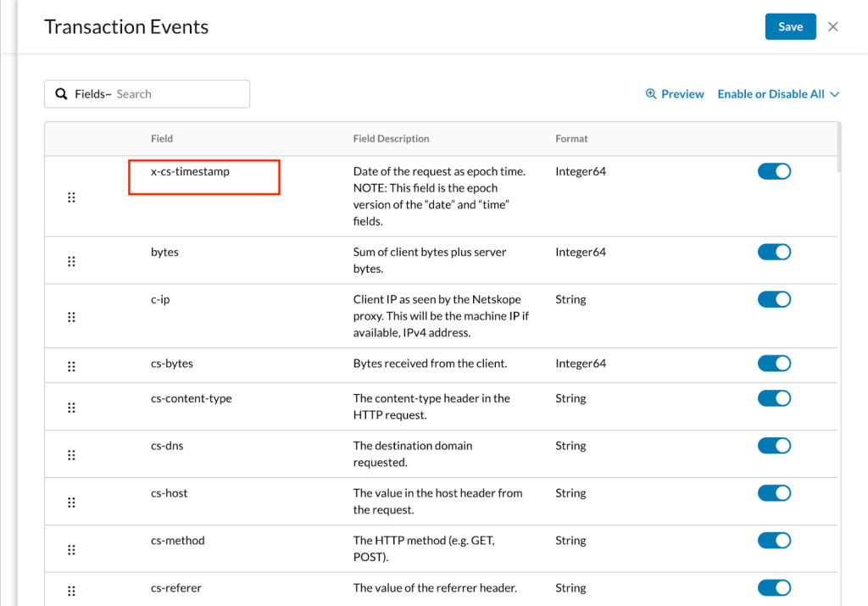Click the drag handle for cs-bytes row
Image resolution: width=868 pixels, height=606 pixels.
[x=71, y=366]
